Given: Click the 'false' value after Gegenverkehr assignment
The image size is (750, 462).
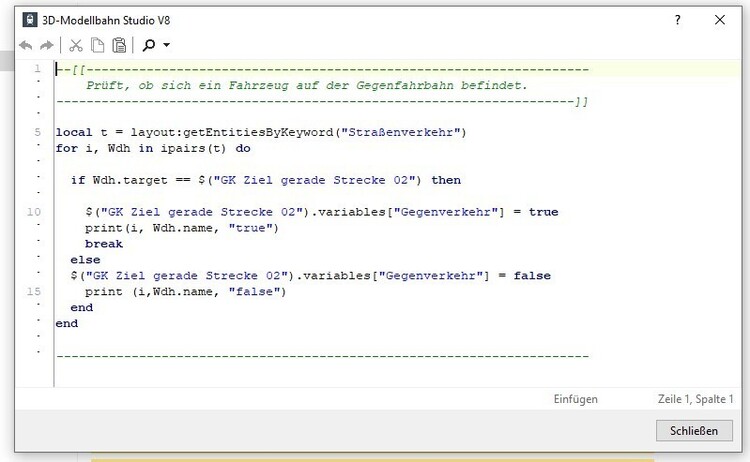Looking at the screenshot, I should coord(532,275).
